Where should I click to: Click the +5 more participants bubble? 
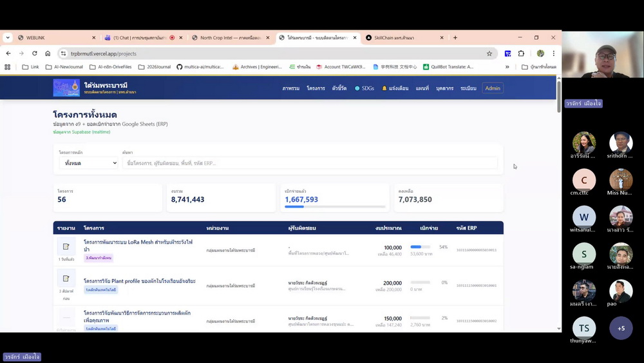(x=621, y=328)
